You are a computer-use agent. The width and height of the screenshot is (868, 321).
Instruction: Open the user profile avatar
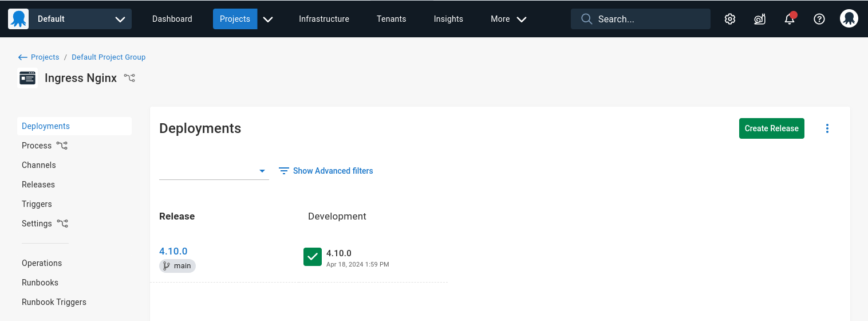849,18
